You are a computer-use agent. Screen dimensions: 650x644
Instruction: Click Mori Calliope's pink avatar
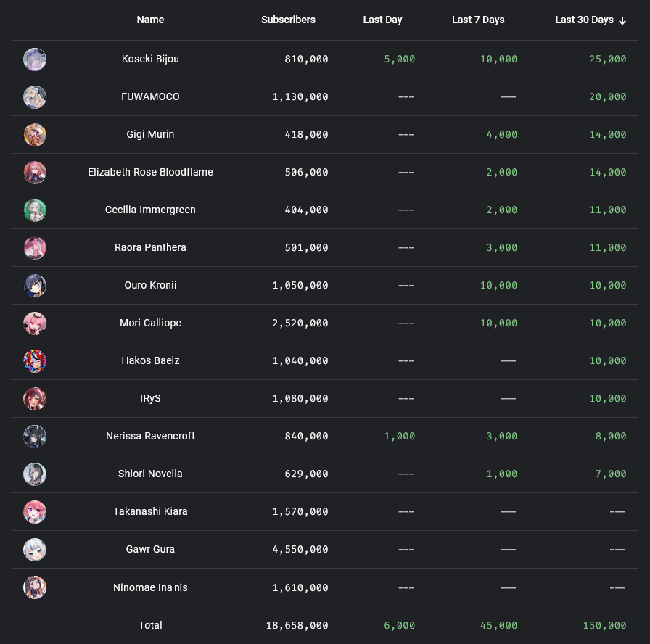(35, 323)
